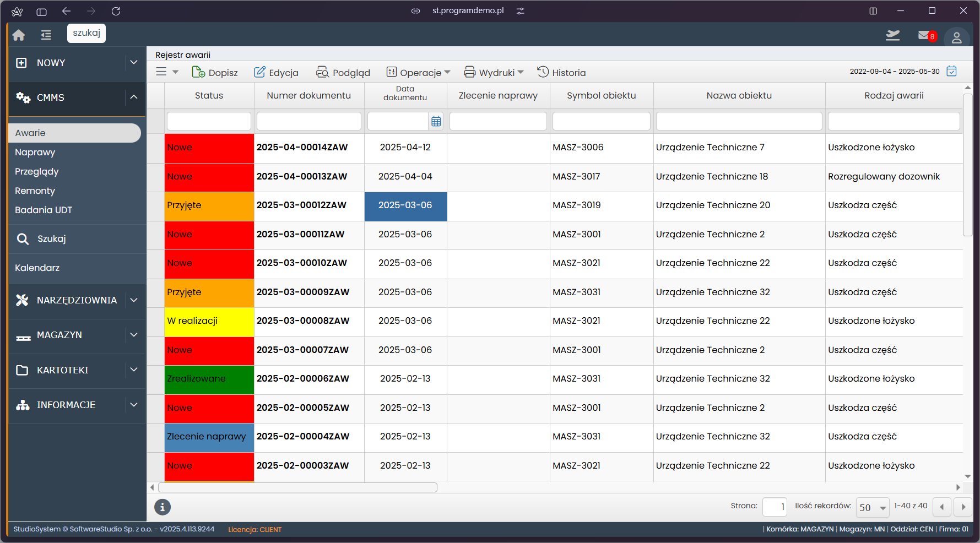Expand the NARZĘDZIOWNIA sidebar section
The width and height of the screenshot is (980, 543).
(x=133, y=300)
